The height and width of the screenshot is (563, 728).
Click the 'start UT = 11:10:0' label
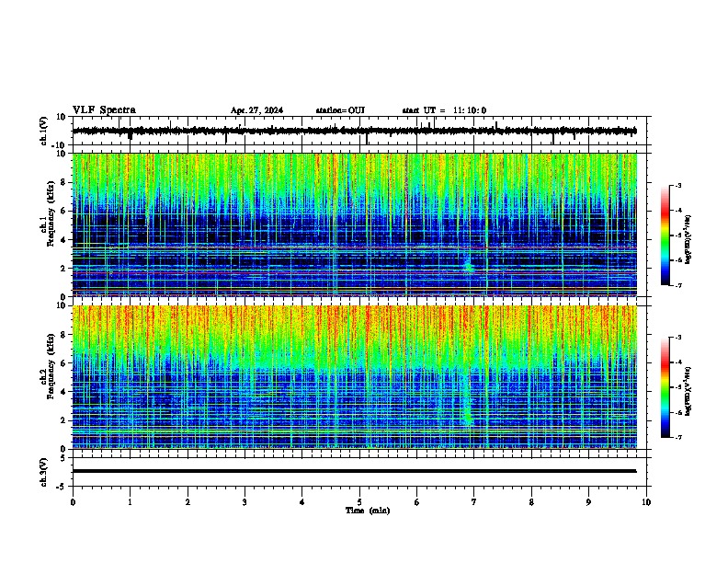[x=444, y=110]
